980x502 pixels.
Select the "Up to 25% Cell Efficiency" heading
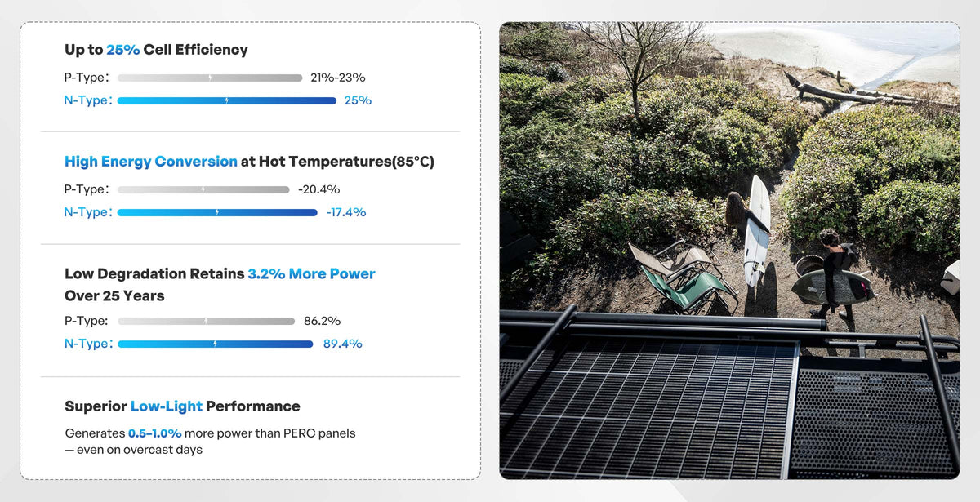[x=156, y=50]
